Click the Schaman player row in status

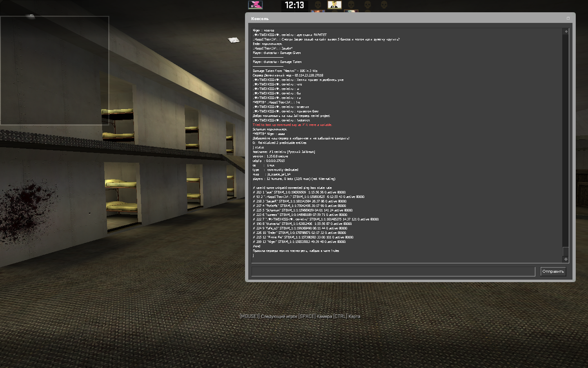(302, 210)
